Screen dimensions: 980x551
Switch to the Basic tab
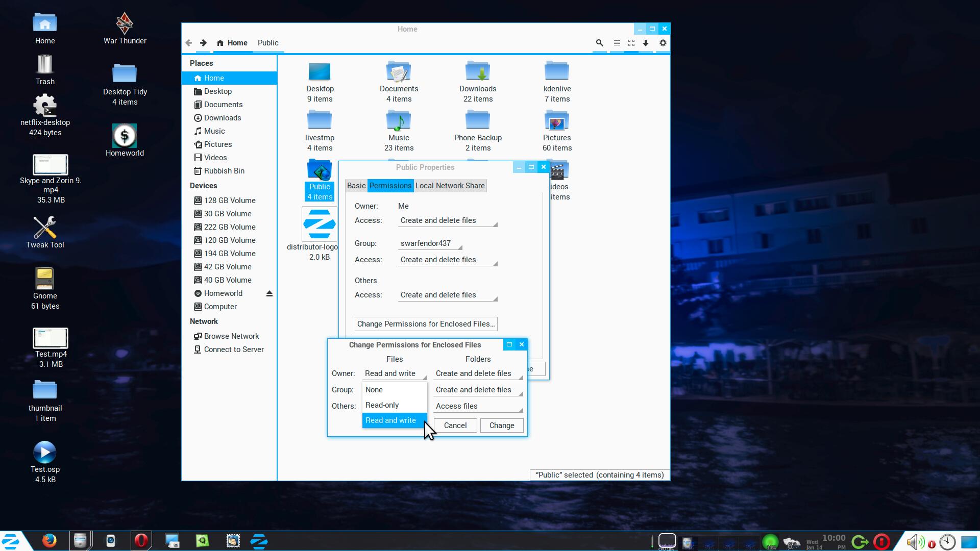pyautogui.click(x=356, y=186)
